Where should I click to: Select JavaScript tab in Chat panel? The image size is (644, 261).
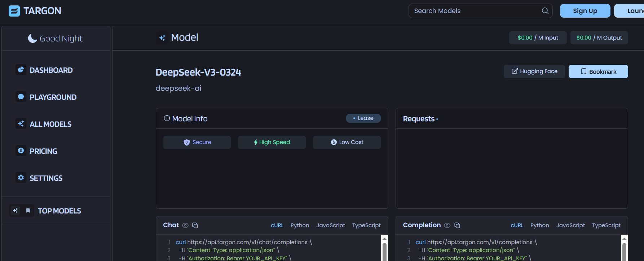click(331, 225)
